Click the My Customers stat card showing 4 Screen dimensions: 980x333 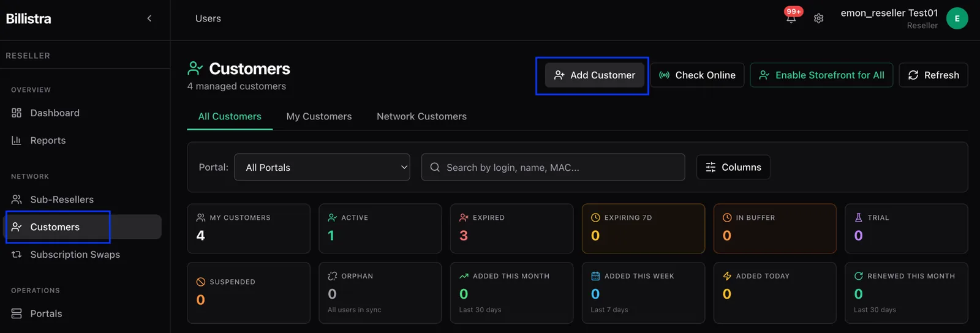pyautogui.click(x=249, y=228)
